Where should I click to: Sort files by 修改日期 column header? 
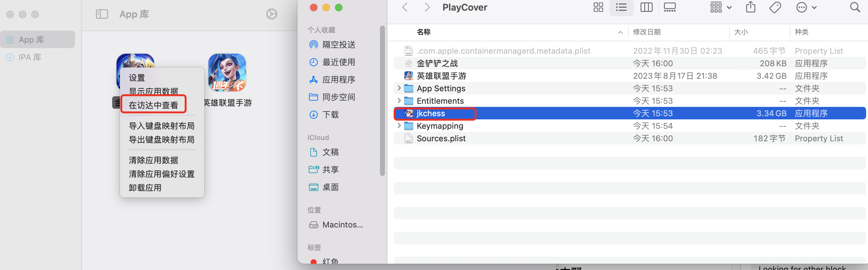coord(646,32)
